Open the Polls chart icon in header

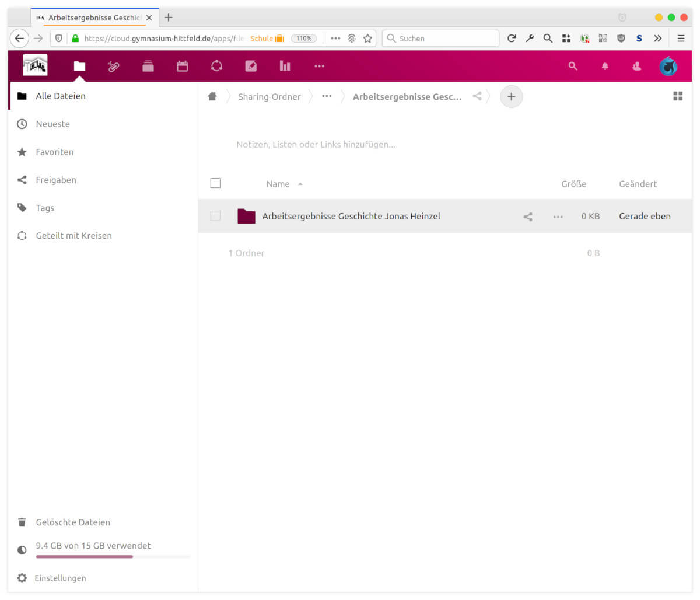pos(285,67)
